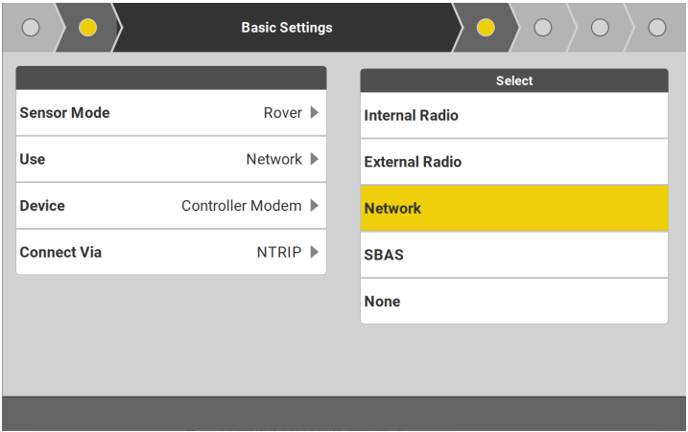Click the Use setting label
This screenshot has width=688, height=432.
[32, 159]
